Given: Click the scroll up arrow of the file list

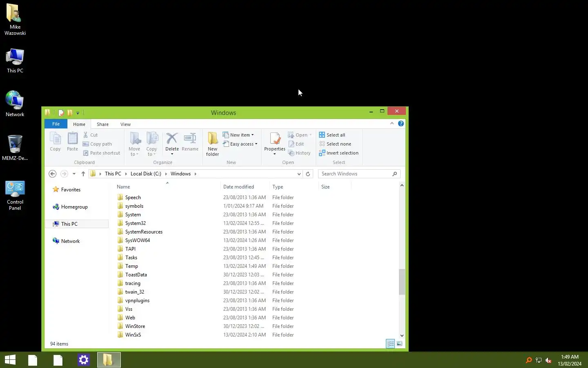Looking at the screenshot, I should tap(402, 185).
